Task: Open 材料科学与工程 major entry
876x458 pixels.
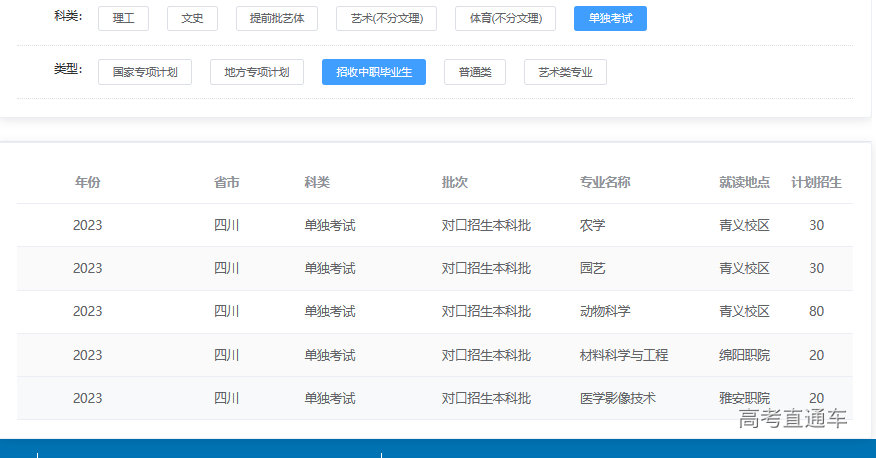Action: [624, 355]
